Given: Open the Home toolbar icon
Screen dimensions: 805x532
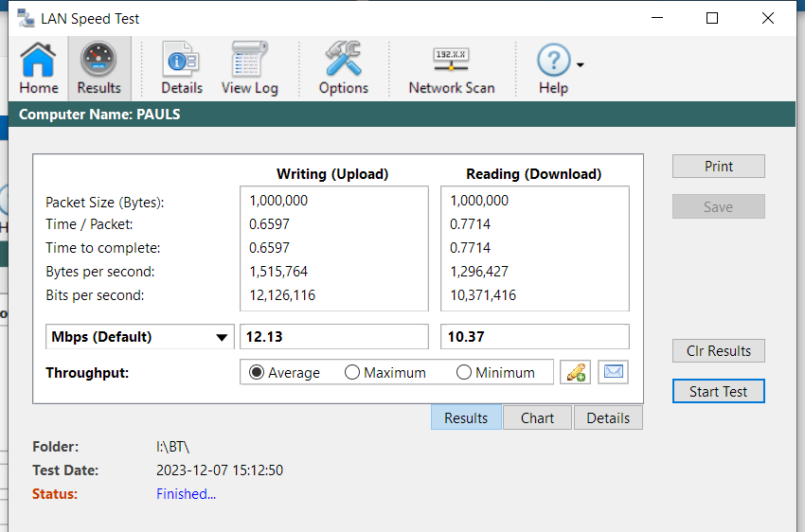Looking at the screenshot, I should pos(39,68).
